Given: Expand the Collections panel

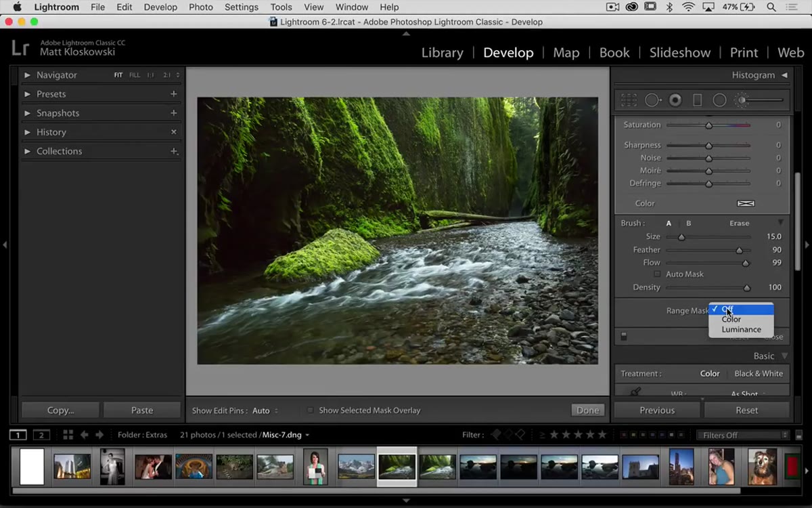Looking at the screenshot, I should click(x=28, y=151).
